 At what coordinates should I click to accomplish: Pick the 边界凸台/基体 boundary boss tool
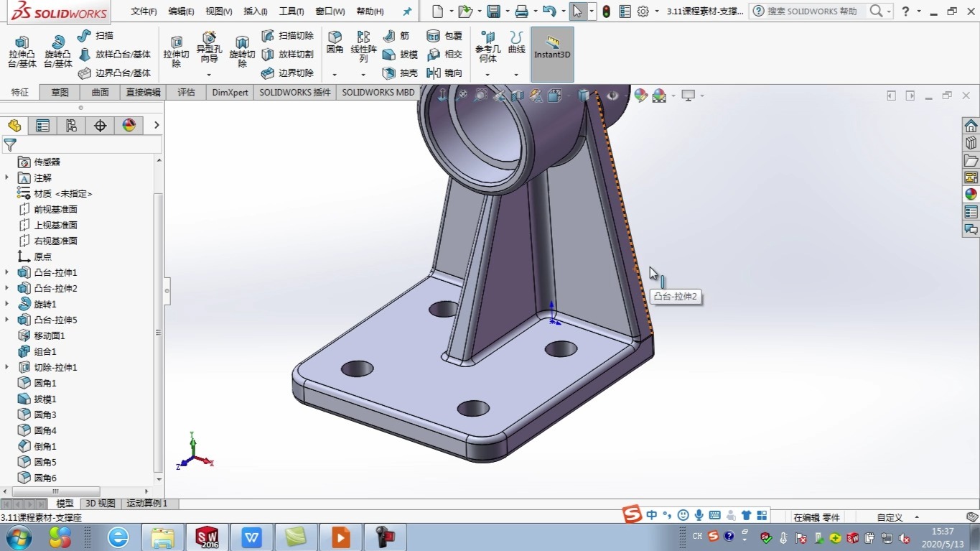[x=114, y=73]
